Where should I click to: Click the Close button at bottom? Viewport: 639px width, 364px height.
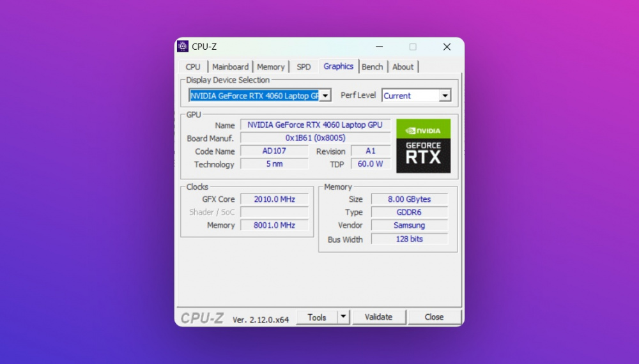click(434, 317)
